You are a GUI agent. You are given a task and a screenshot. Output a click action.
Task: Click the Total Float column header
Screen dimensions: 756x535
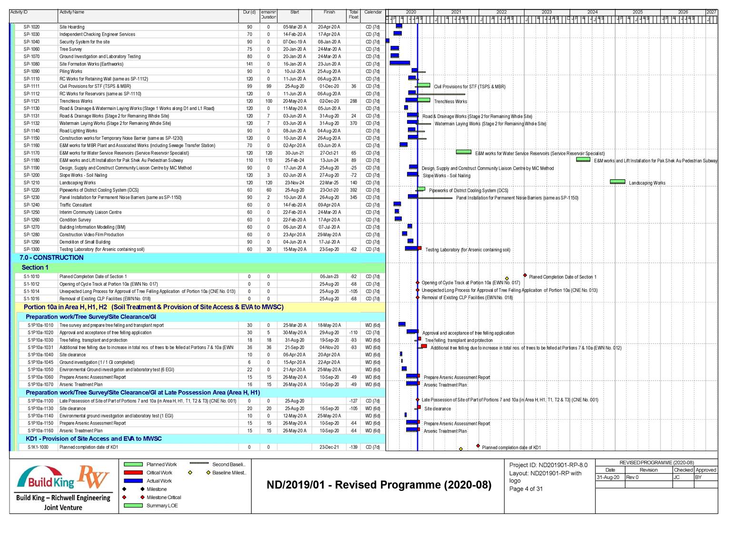[353, 15]
